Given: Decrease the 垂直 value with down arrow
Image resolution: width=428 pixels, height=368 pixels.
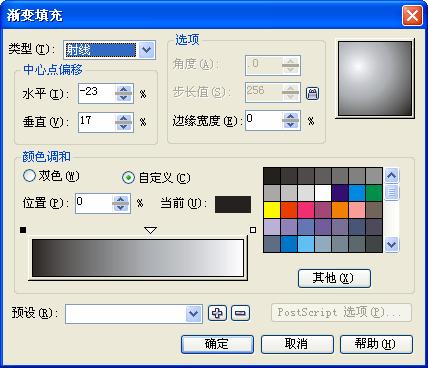Looking at the screenshot, I should [124, 127].
